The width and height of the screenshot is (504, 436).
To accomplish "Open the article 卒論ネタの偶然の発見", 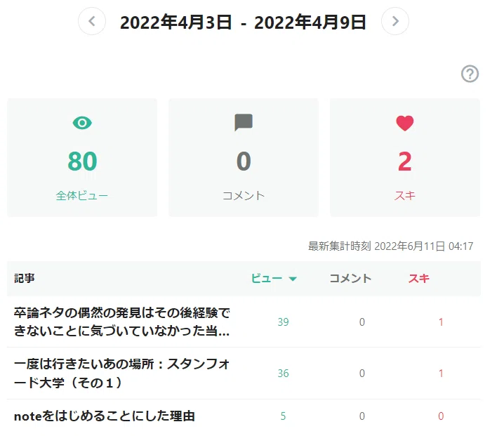I will pyautogui.click(x=122, y=322).
